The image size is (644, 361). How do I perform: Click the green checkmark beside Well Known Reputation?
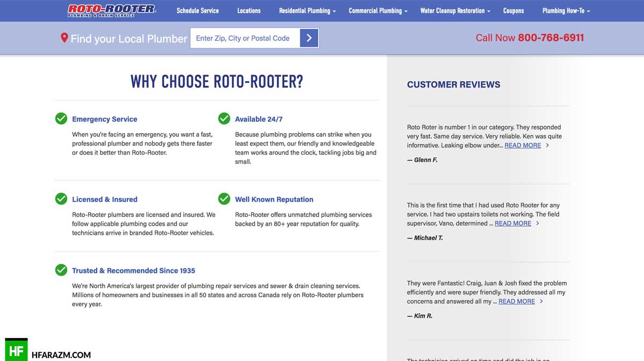pyautogui.click(x=224, y=199)
